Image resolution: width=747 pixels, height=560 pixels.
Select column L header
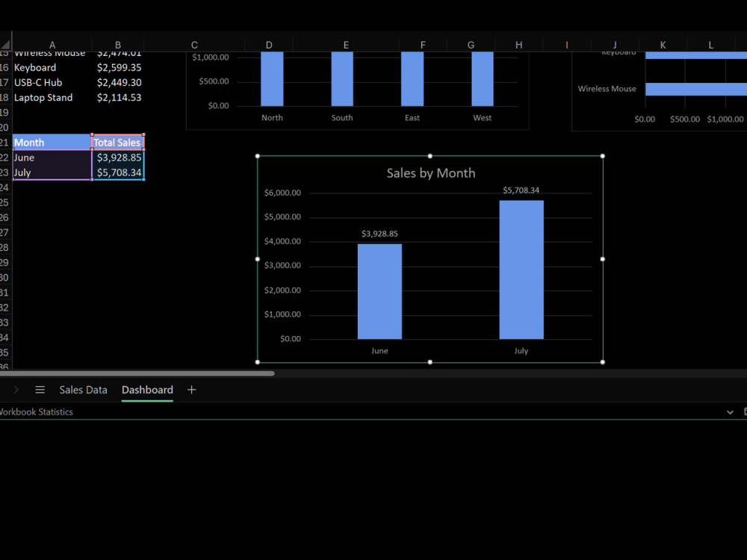(711, 45)
